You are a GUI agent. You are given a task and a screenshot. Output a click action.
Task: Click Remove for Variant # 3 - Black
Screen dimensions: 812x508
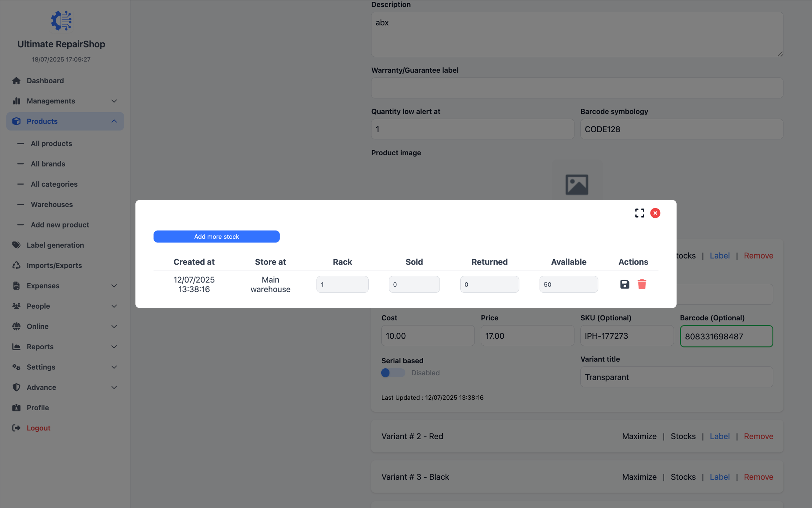(758, 477)
